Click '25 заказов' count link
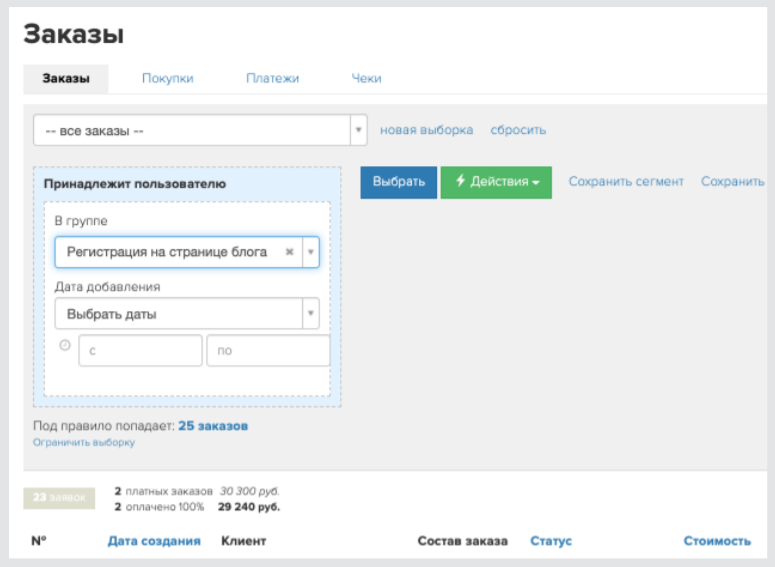The width and height of the screenshot is (775, 567). (213, 426)
